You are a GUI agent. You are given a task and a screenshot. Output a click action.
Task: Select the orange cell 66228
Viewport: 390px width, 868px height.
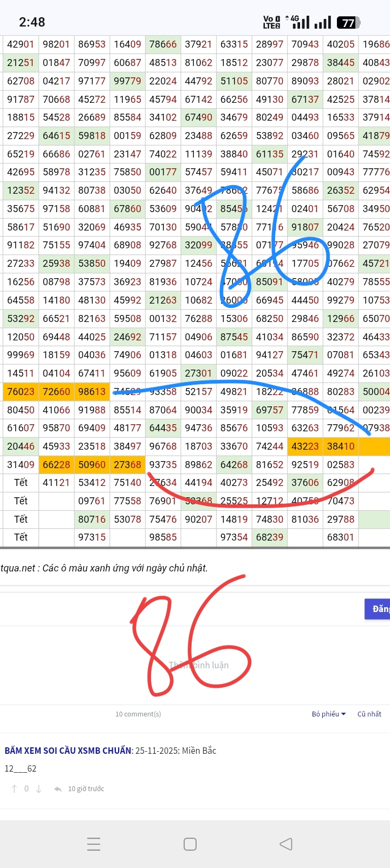tap(56, 464)
